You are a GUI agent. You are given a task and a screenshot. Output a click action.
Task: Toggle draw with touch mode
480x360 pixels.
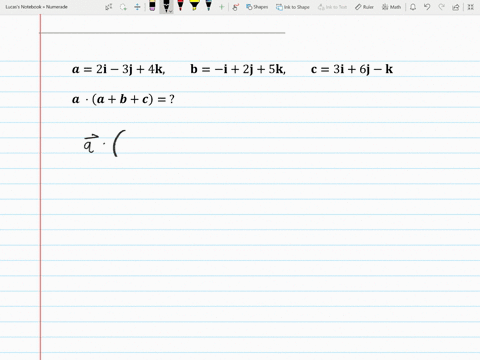click(x=236, y=7)
